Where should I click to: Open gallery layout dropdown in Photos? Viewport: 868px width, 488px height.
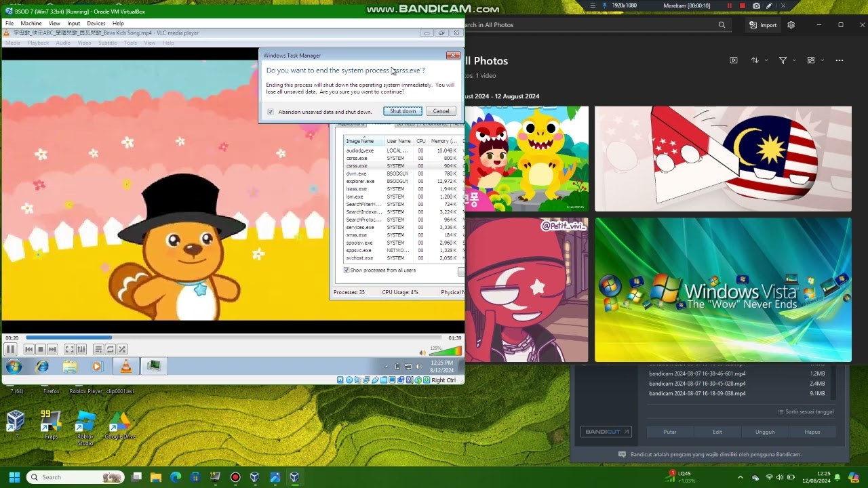pyautogui.click(x=814, y=60)
